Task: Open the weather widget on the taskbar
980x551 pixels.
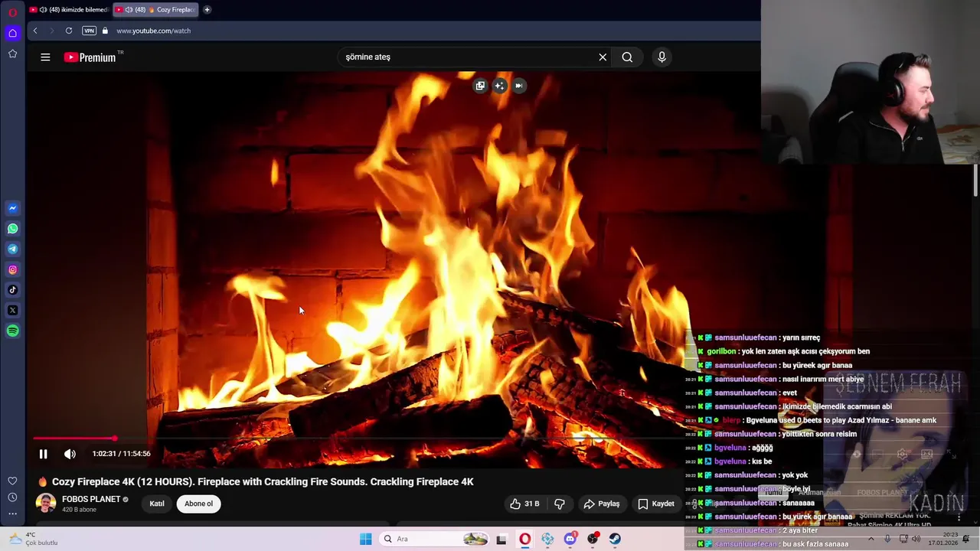Action: pos(33,539)
